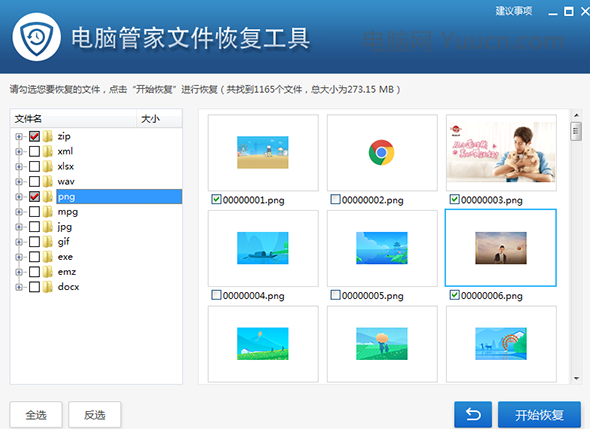Uncheck the zip folder checkbox

tap(34, 136)
